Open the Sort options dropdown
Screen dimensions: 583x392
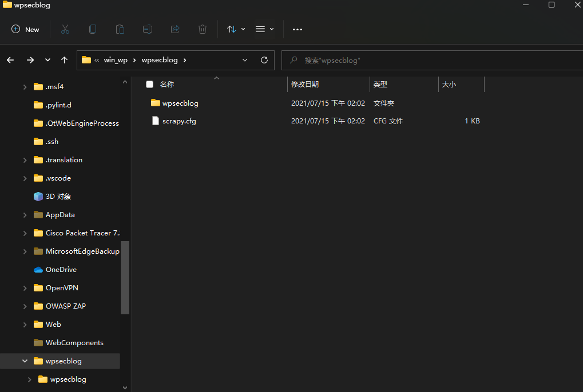(236, 29)
